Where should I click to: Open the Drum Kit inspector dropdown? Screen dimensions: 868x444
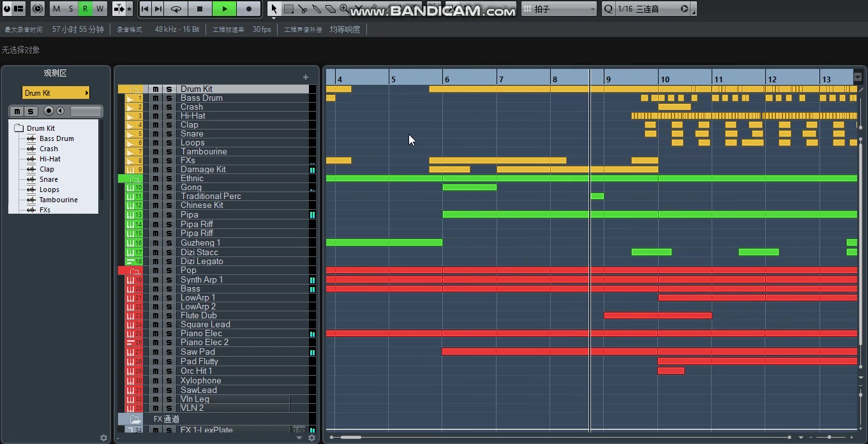pyautogui.click(x=56, y=93)
